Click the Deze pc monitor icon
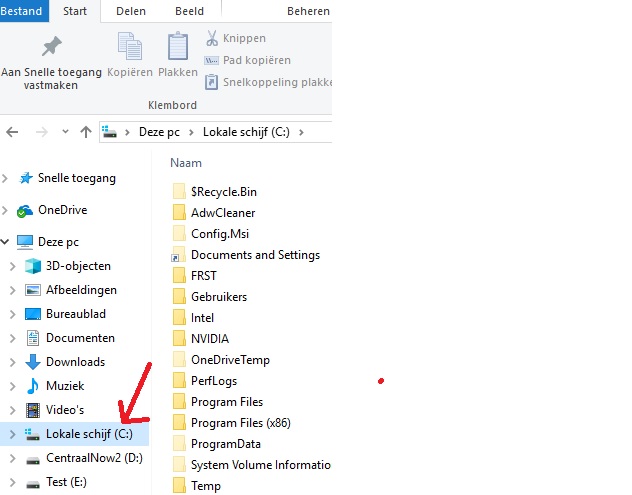 tap(25, 242)
